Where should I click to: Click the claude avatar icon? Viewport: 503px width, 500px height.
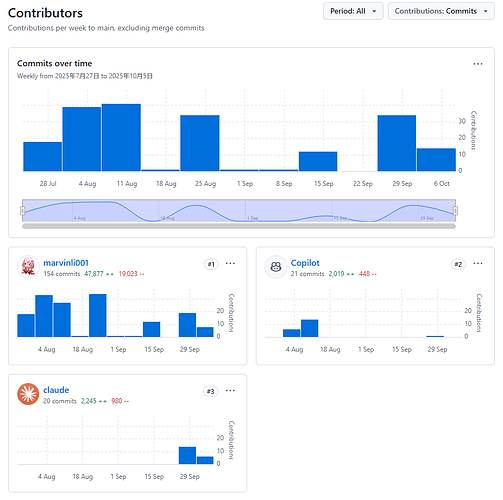[x=28, y=394]
